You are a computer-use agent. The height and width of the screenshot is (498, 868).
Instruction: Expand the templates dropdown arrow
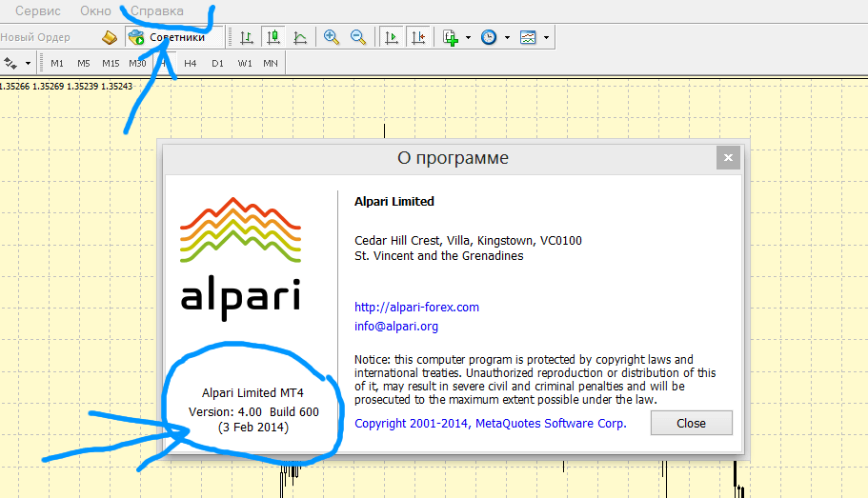546,38
